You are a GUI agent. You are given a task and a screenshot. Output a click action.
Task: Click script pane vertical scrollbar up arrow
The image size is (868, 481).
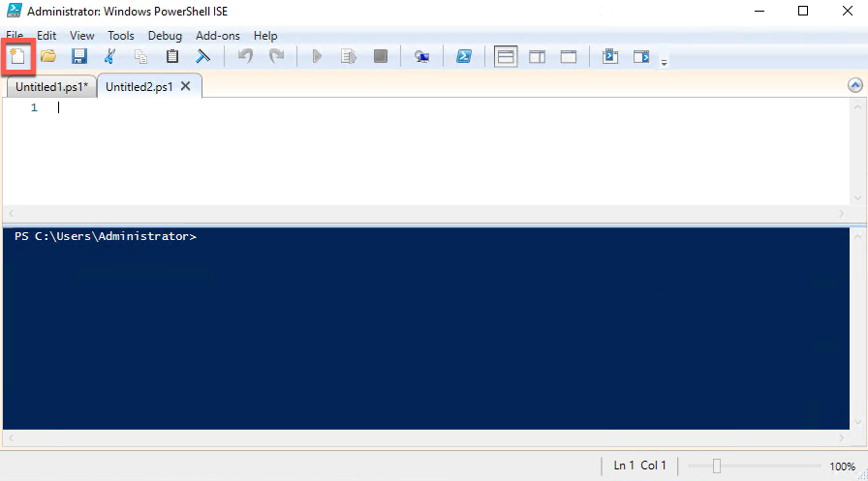pos(857,106)
